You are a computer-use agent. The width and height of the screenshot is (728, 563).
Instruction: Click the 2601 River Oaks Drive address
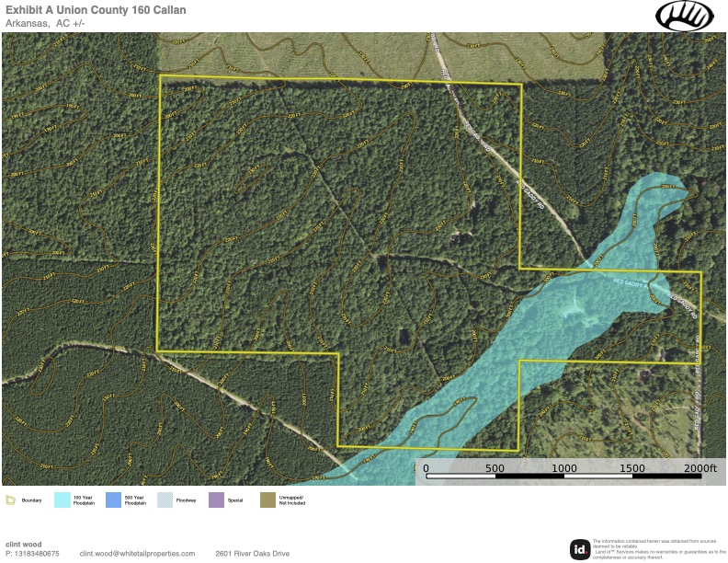[252, 554]
